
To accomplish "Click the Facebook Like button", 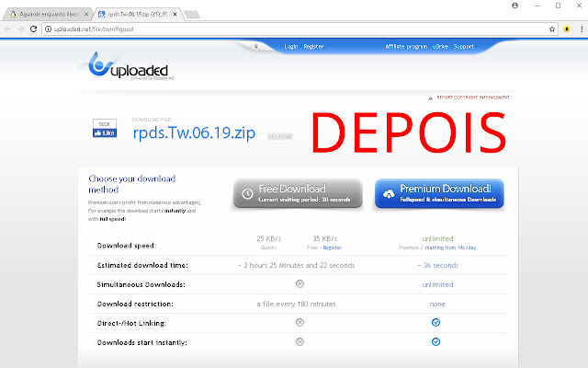I will pos(105,132).
